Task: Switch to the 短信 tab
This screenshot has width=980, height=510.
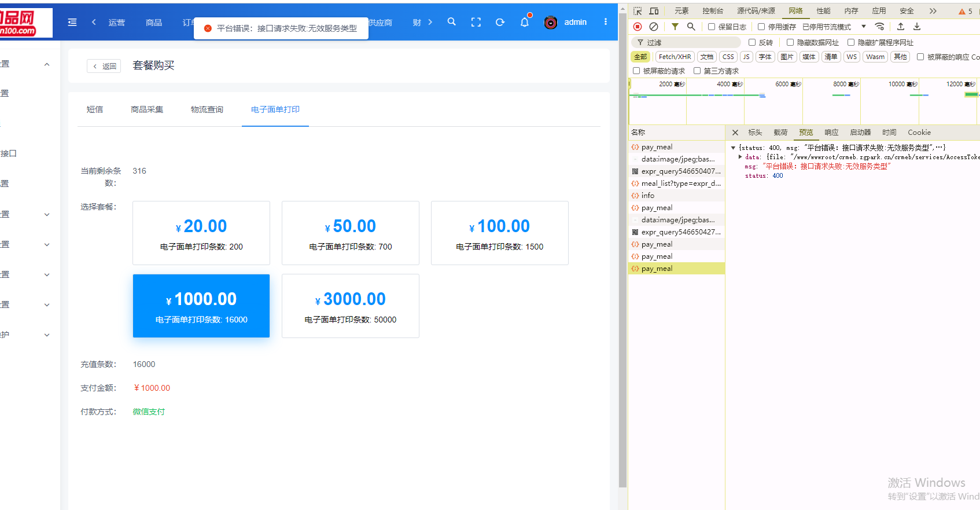Action: tap(95, 109)
